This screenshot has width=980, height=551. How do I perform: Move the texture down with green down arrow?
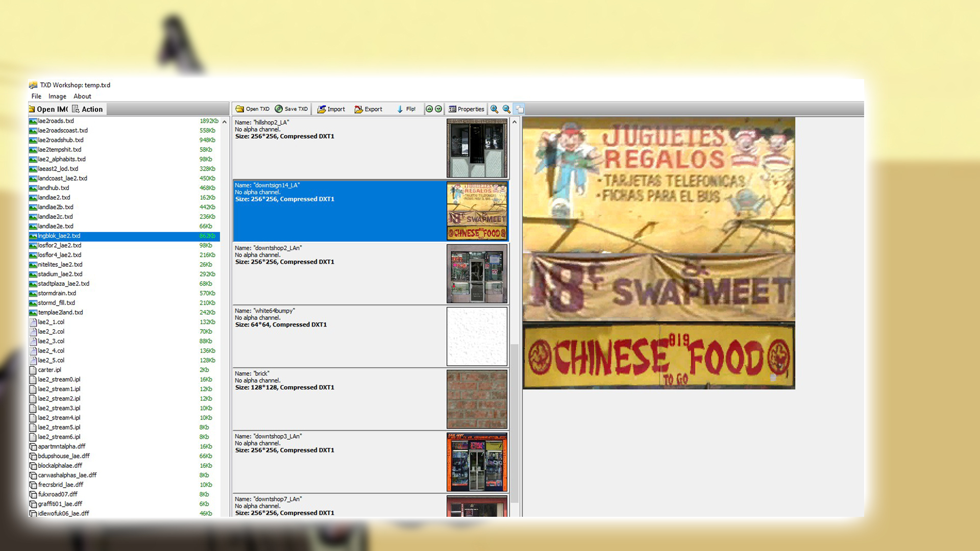click(x=438, y=109)
